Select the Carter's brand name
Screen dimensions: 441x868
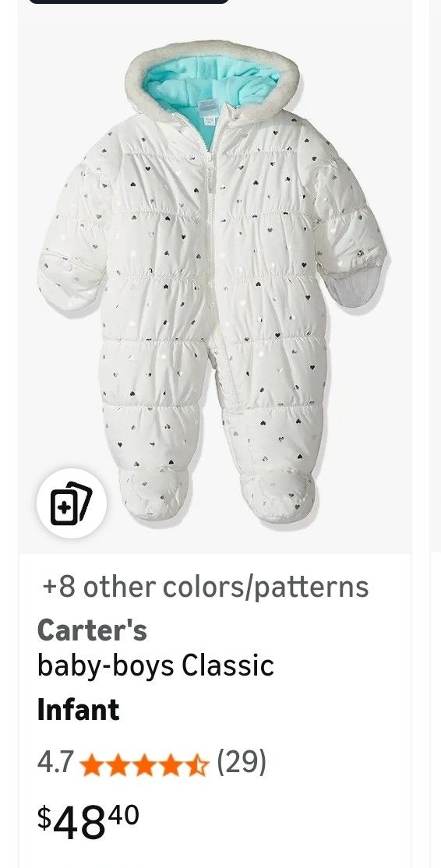click(x=92, y=630)
